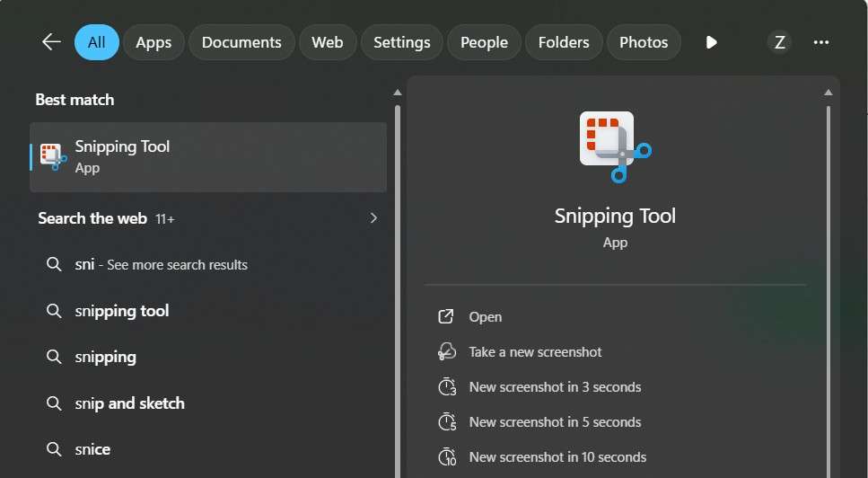Click the back arrow icon
This screenshot has width=868, height=478.
[51, 42]
